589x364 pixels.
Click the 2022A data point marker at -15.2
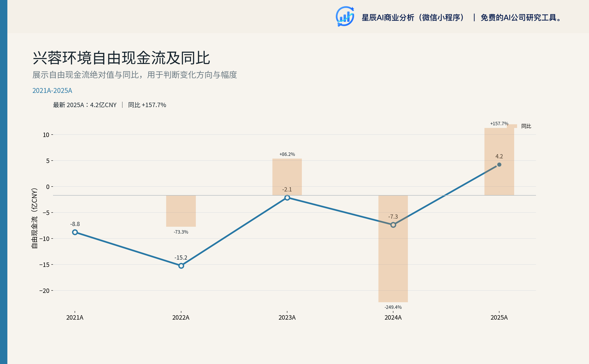click(x=181, y=266)
